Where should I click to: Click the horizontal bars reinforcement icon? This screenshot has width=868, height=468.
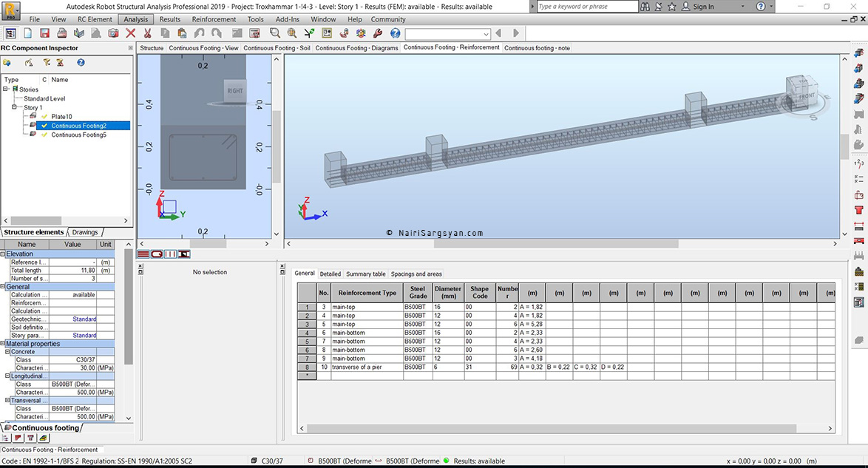(x=143, y=254)
